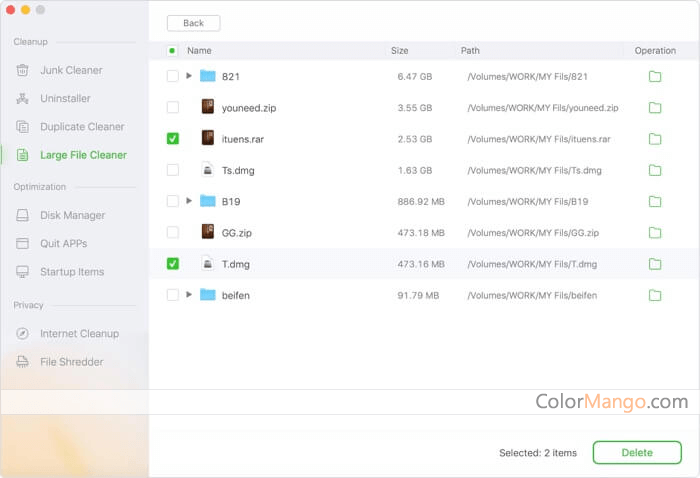Open folder location for youneed.zip
This screenshot has width=700, height=478.
tap(655, 108)
